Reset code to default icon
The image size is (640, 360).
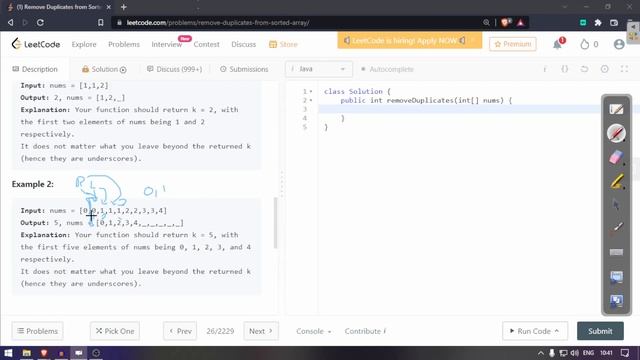584,69
